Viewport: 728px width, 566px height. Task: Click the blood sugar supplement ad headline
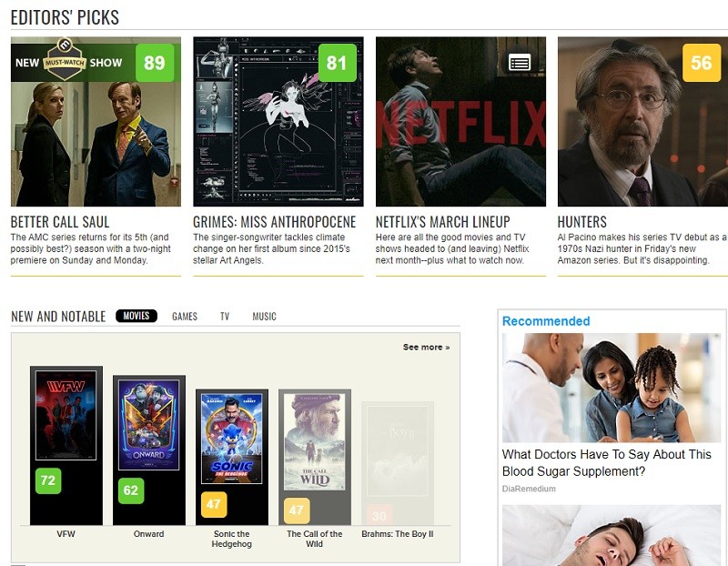pos(604,459)
